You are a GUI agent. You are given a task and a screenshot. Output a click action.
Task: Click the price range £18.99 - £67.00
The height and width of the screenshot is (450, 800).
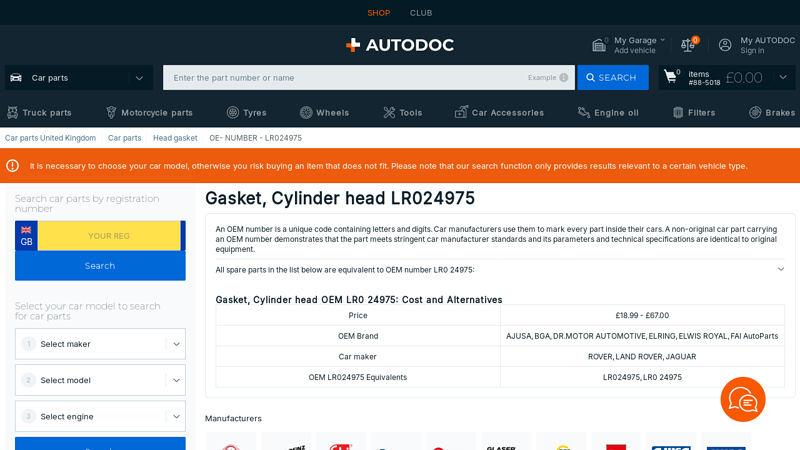(x=642, y=315)
